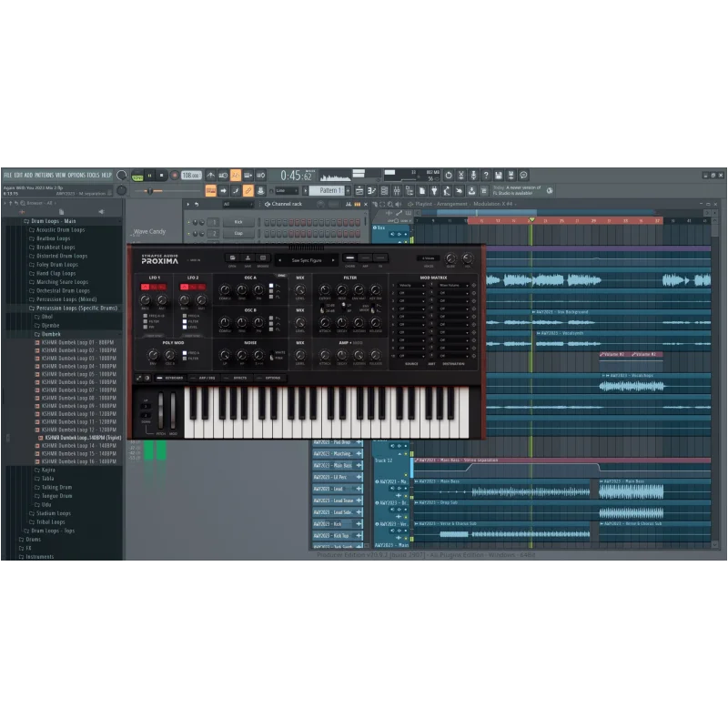Open the TOOLS menu
Screen dimensions: 728x728
tap(94, 175)
